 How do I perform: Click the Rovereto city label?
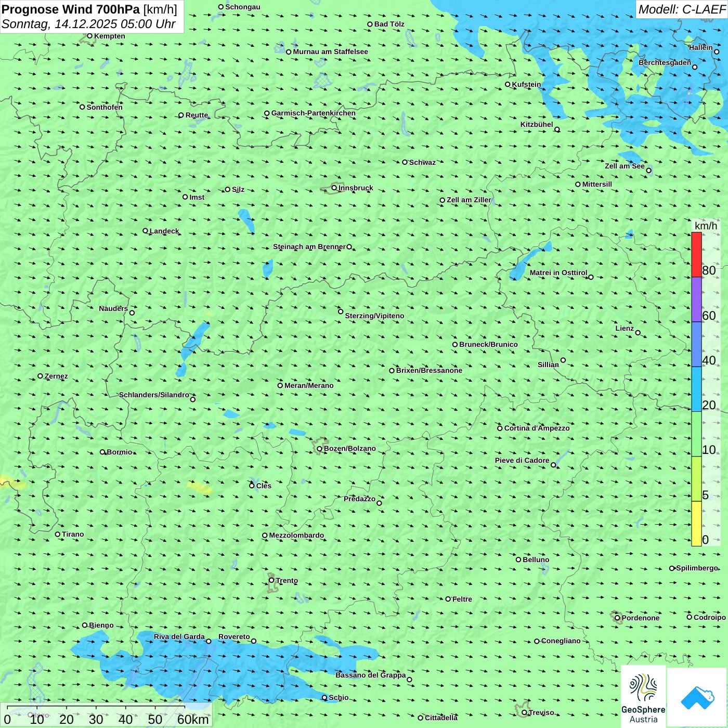point(234,636)
